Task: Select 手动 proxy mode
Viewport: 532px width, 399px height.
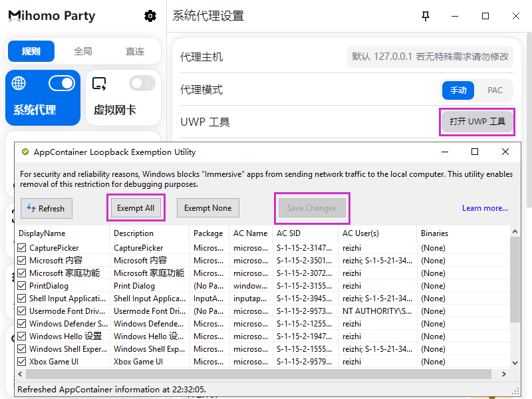Action: pos(459,90)
